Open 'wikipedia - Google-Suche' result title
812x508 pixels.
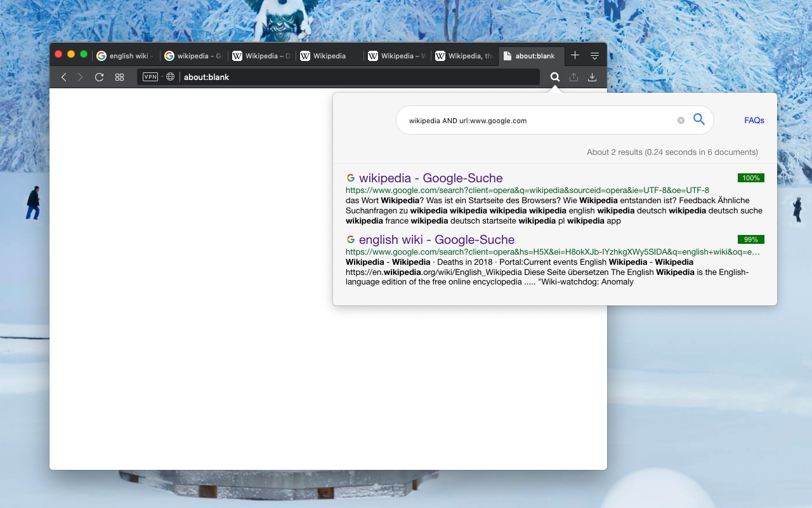[x=431, y=178]
